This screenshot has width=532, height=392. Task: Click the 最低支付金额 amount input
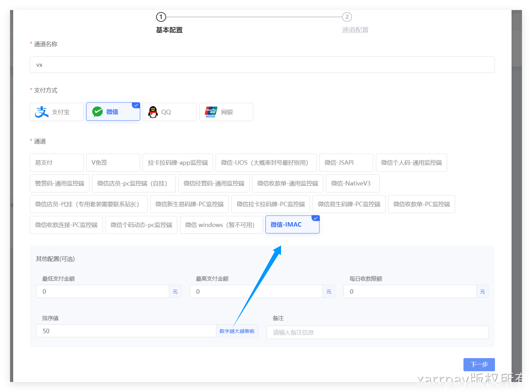102,291
